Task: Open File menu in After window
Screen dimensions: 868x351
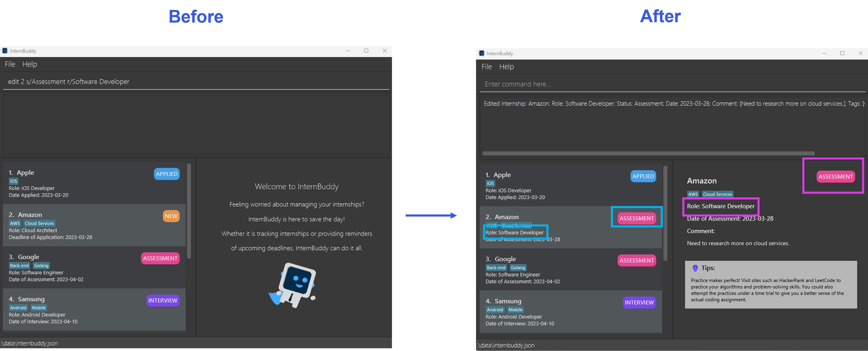Action: pos(487,67)
